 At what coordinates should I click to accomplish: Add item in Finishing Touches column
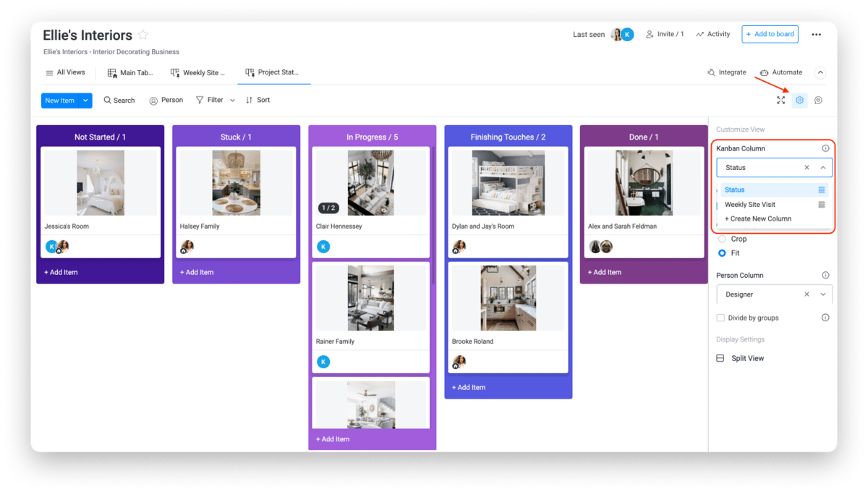point(469,387)
